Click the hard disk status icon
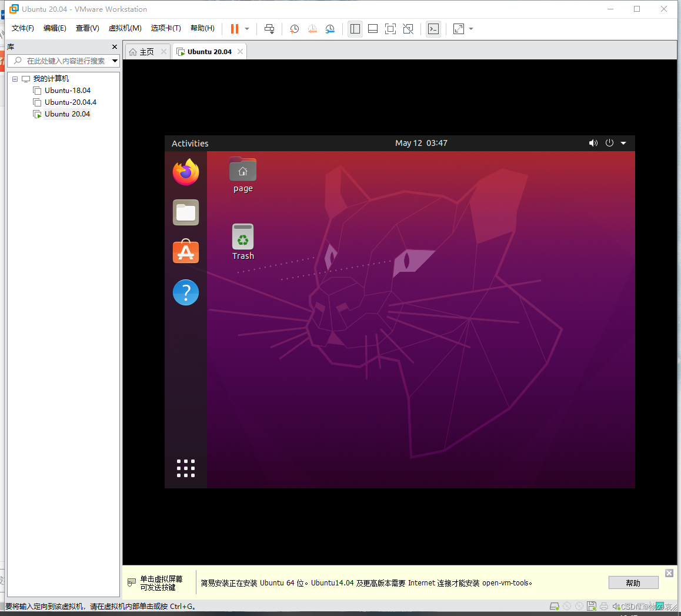This screenshot has width=681, height=616. tap(555, 606)
